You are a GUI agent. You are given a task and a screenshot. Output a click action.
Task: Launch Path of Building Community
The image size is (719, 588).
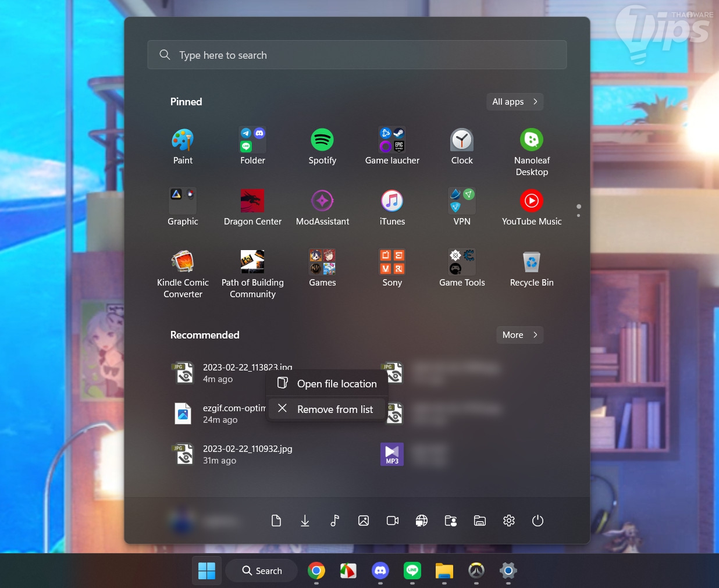pos(252,273)
